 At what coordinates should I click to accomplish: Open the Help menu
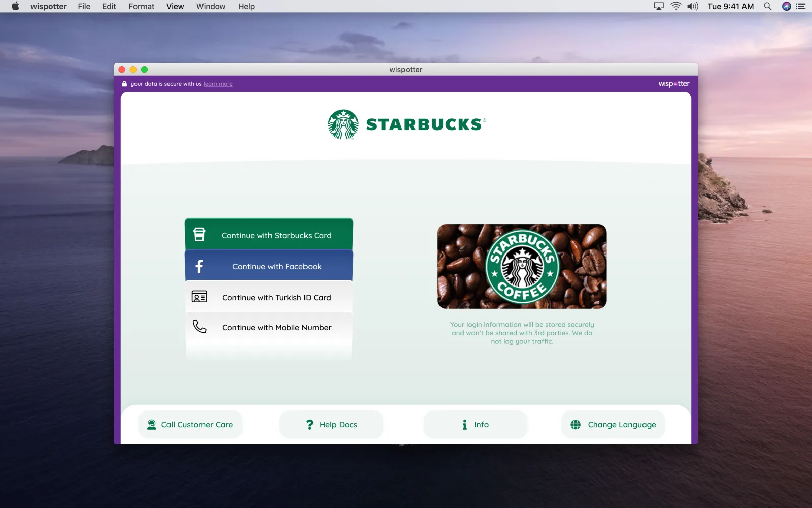click(247, 6)
